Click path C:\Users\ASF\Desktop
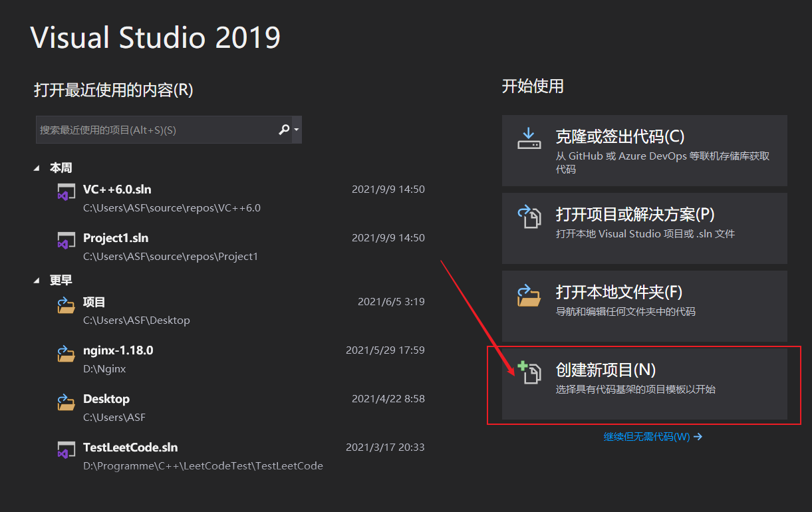The image size is (812, 512). 136,320
